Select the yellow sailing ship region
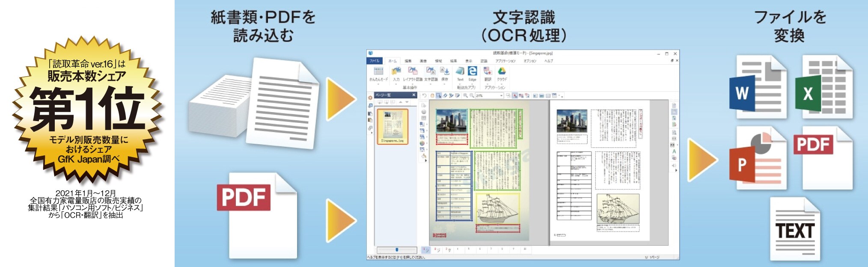The height and width of the screenshot is (267, 868). coord(497,208)
